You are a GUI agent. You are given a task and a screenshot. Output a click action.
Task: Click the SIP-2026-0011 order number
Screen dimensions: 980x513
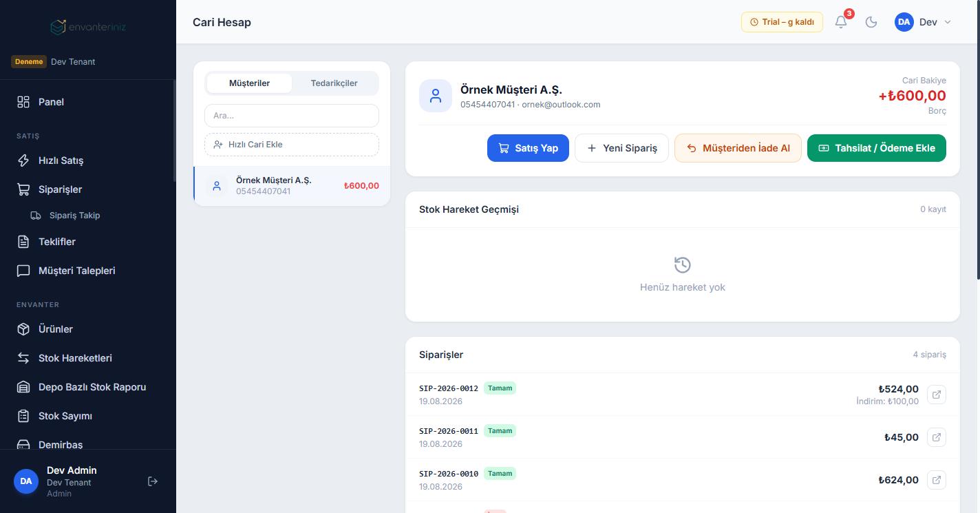tap(449, 431)
